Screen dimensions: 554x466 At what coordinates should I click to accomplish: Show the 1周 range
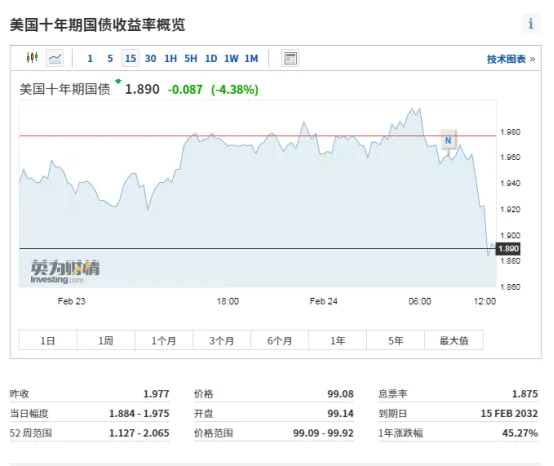pyautogui.click(x=106, y=340)
